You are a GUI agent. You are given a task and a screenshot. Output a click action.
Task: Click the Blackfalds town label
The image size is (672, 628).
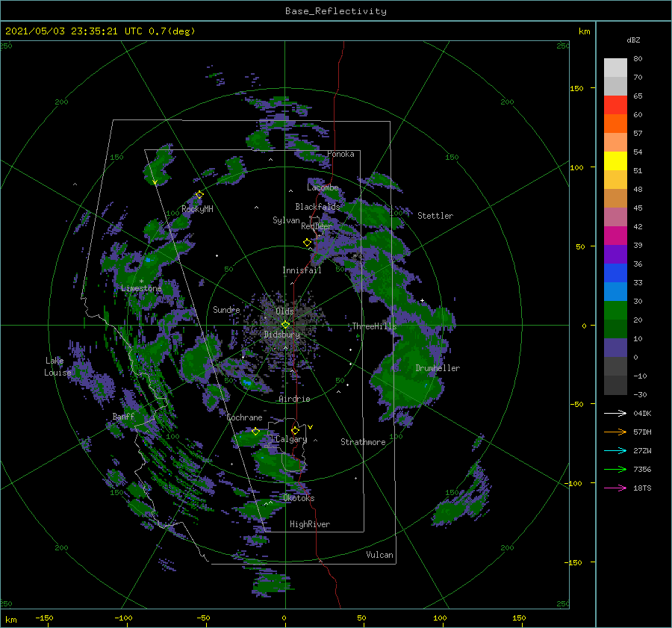click(317, 207)
